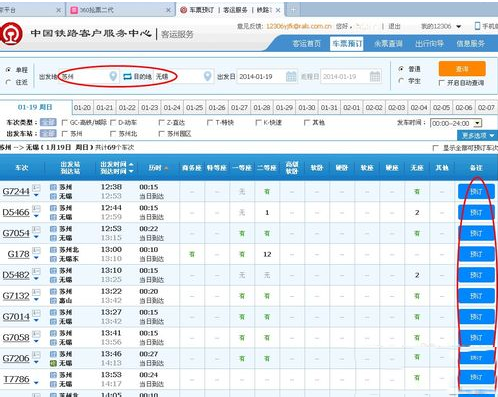Viewport: 498px width, 397px height.
Task: Select the 往返 round-trip radio button
Action: [8, 82]
